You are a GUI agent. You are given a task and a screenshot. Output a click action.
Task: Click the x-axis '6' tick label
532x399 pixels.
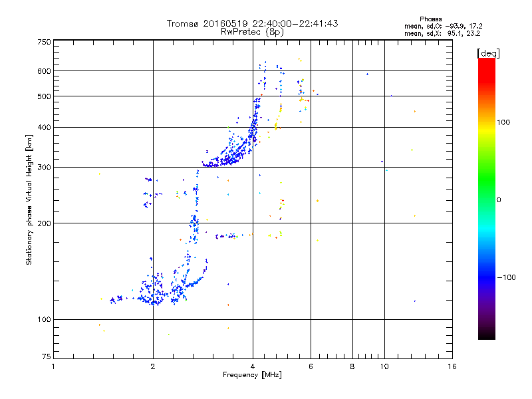point(311,366)
